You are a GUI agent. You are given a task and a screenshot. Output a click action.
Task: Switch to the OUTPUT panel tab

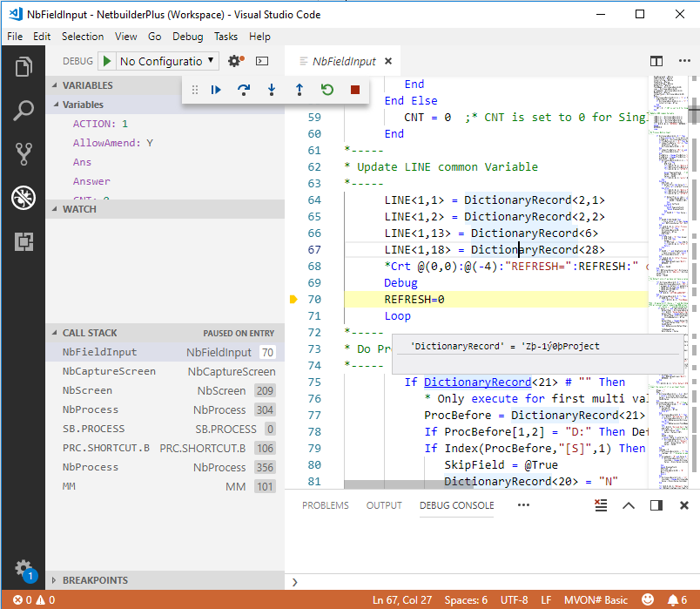[x=384, y=505]
